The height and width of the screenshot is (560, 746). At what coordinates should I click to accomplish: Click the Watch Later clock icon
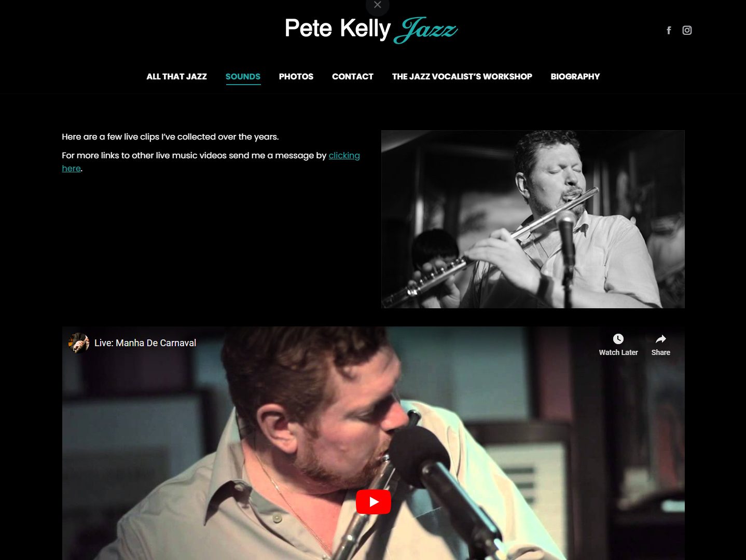(618, 339)
